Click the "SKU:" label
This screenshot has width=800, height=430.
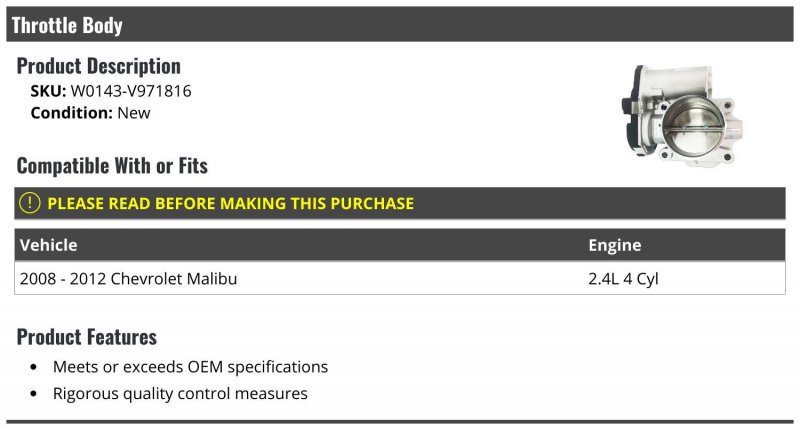point(48,91)
